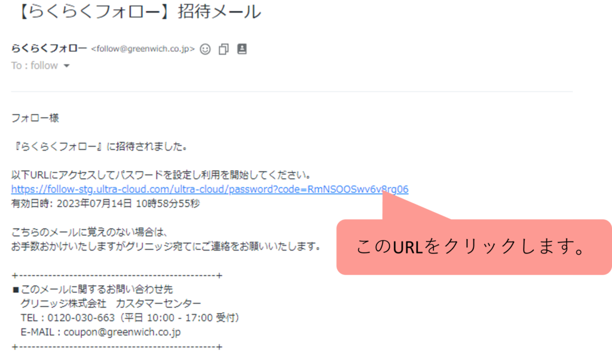
Task: Click the coupon@greenwich.co.jp contact email
Action: [x=122, y=332]
